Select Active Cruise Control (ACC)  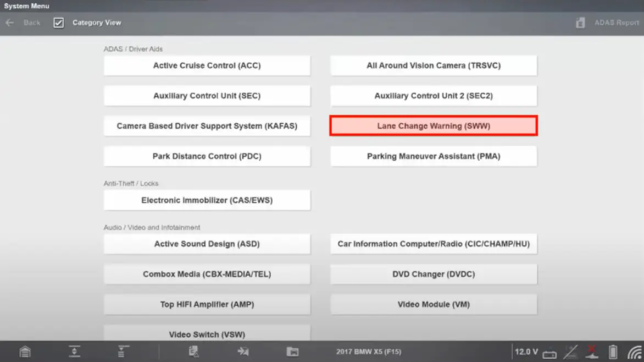click(207, 65)
